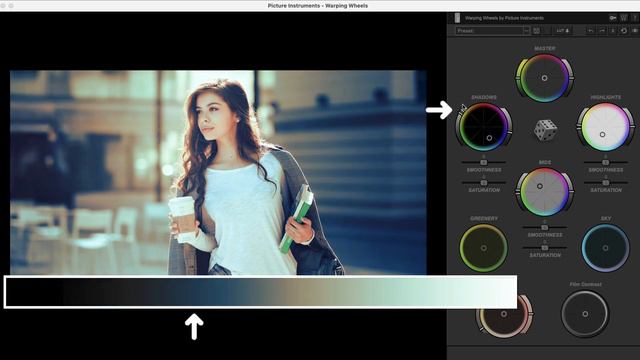640x360 pixels.
Task: Click the Sky color wheel
Action: tap(605, 248)
